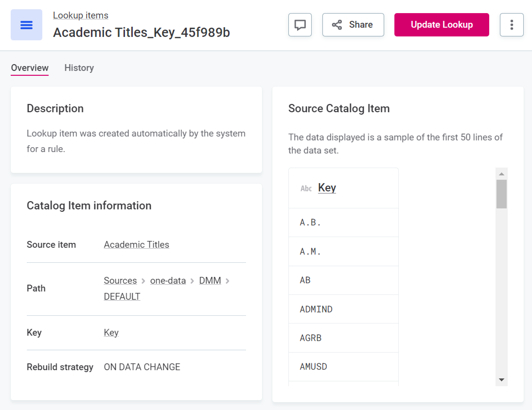Click the Abc data type icon
This screenshot has width=532, height=410.
[x=306, y=188]
